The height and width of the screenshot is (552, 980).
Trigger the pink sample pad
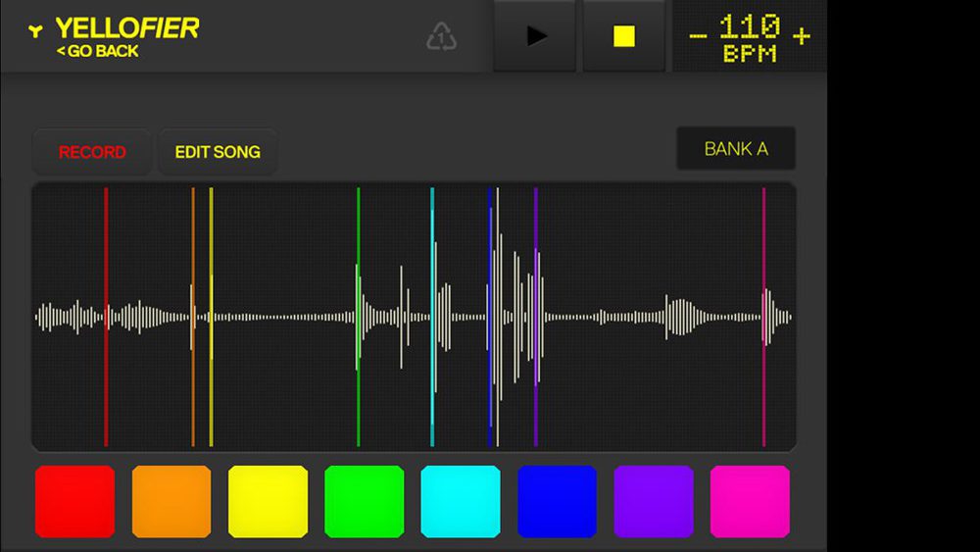[750, 501]
